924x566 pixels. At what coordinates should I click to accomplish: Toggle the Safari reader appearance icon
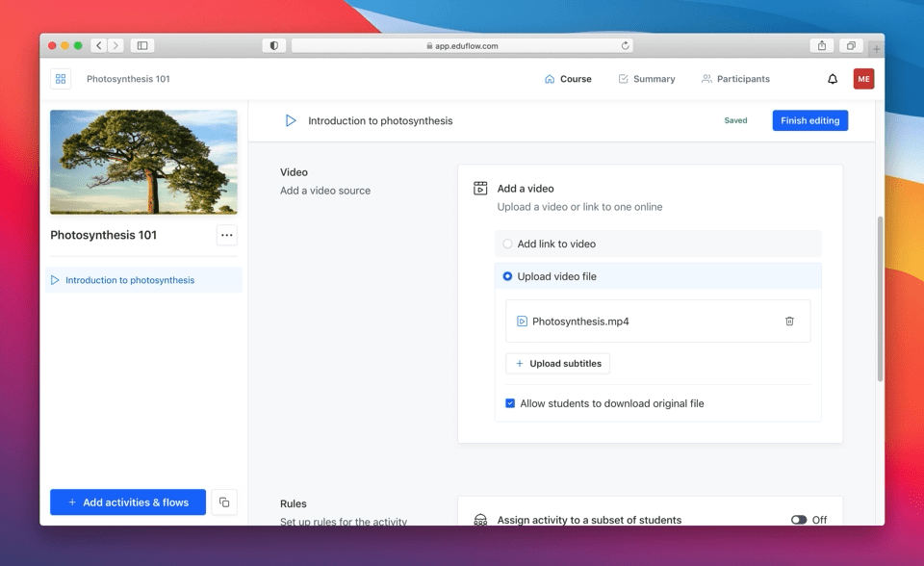[x=274, y=44]
